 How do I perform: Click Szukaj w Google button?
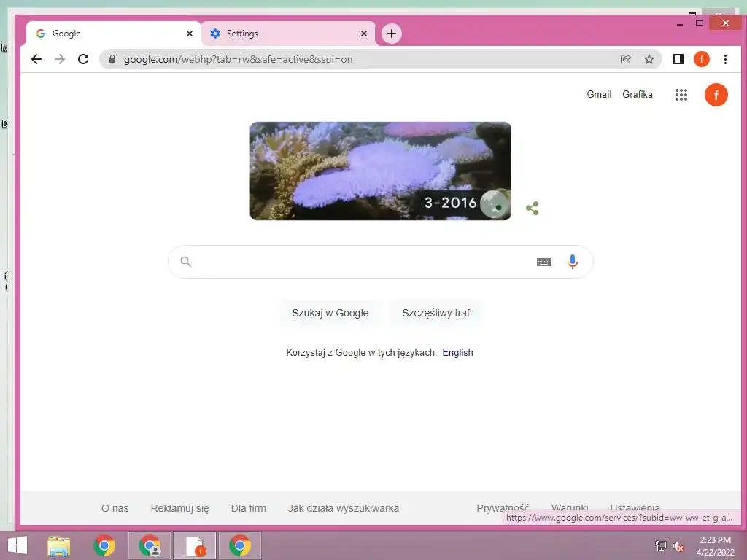click(330, 313)
